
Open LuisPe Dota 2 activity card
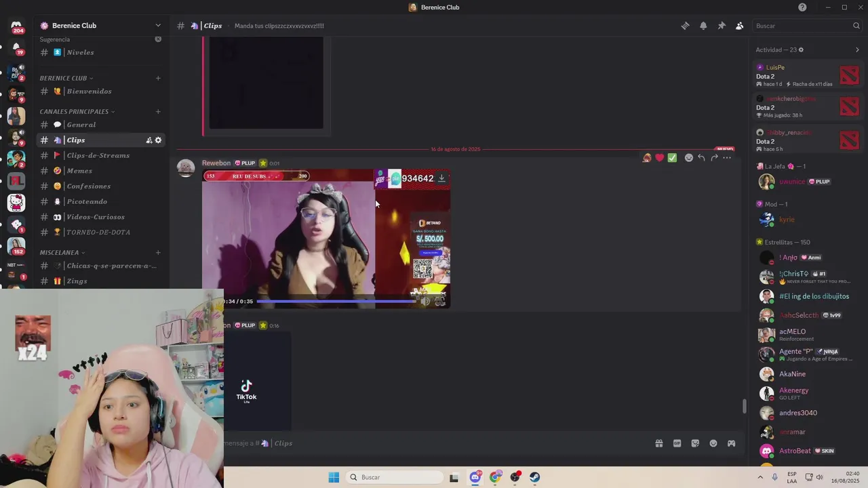point(808,75)
